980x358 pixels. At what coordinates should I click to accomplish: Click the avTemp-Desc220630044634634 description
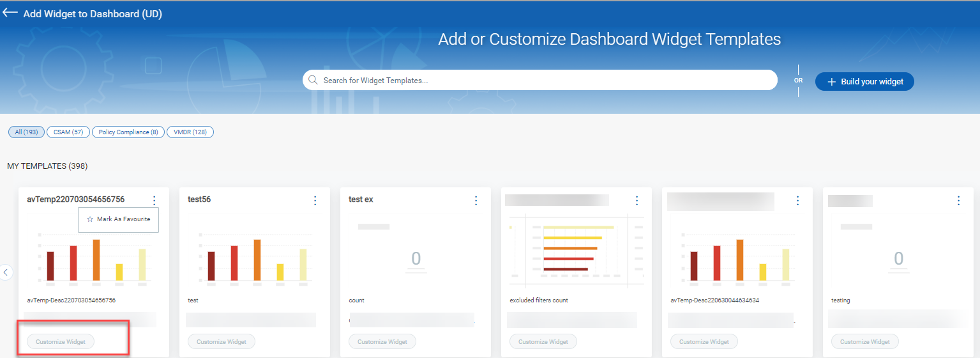(x=714, y=300)
